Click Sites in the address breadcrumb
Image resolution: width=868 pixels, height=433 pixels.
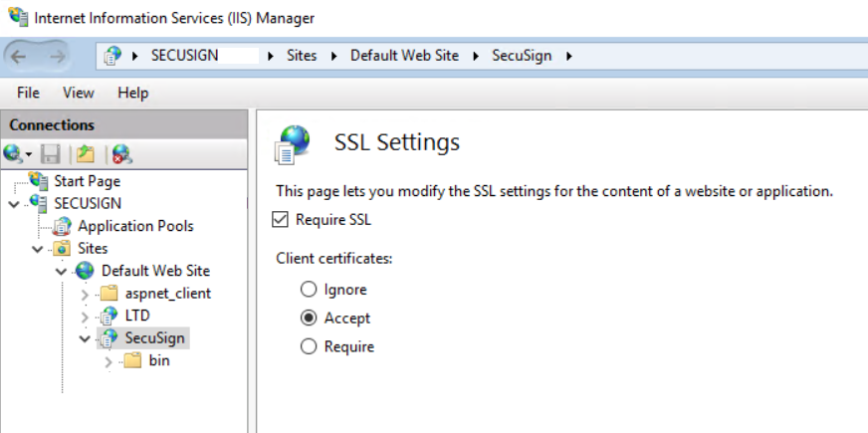[302, 56]
